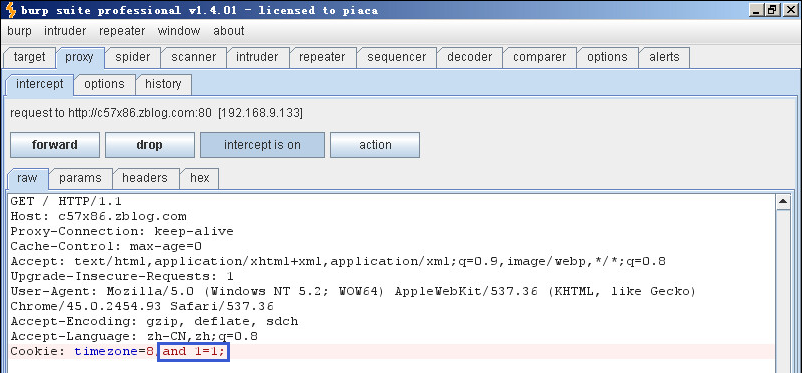Open the proxy options sub-tab
The width and height of the screenshot is (802, 373).
(x=104, y=84)
